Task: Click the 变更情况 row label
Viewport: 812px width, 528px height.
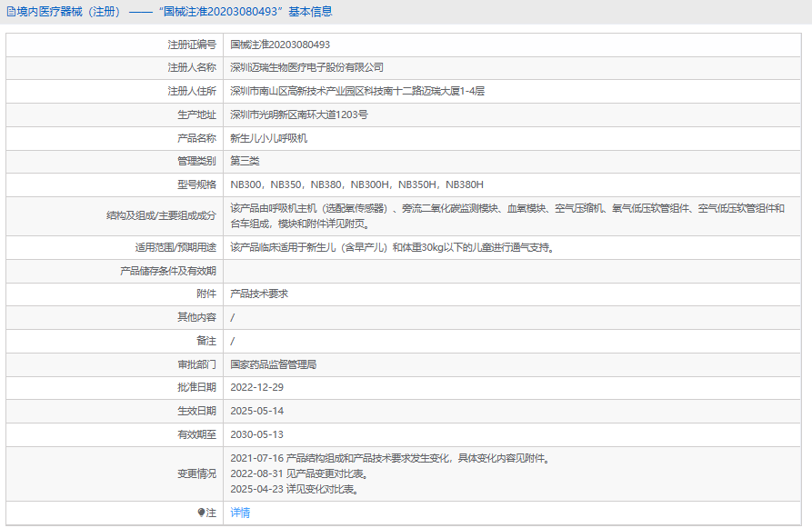Action: (x=196, y=473)
